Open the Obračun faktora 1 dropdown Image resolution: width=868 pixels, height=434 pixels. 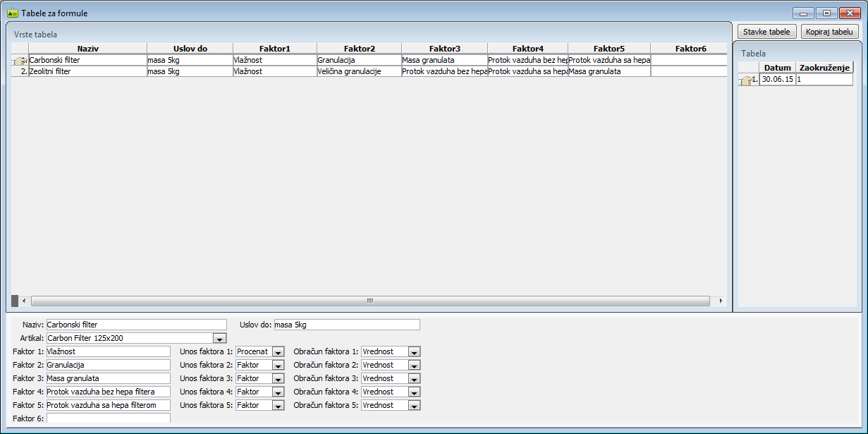click(x=414, y=352)
